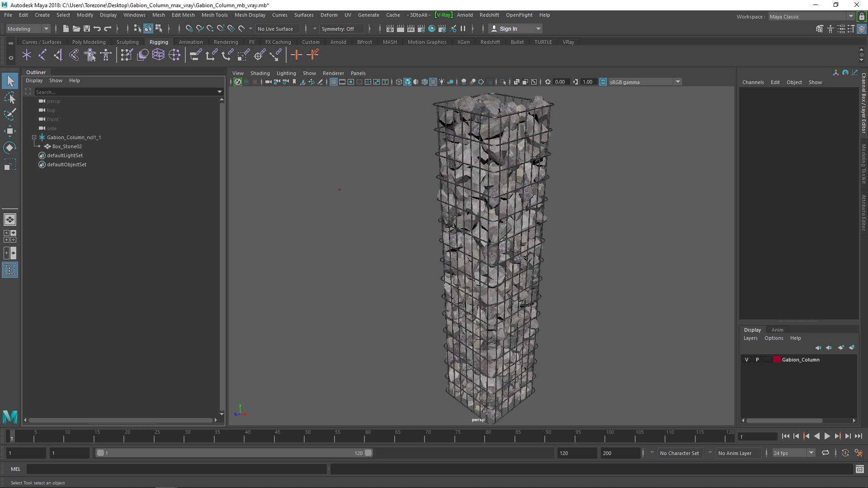Screen dimensions: 868x488
Task: Toggle Smooth Shade All viewport icon
Action: [407, 82]
